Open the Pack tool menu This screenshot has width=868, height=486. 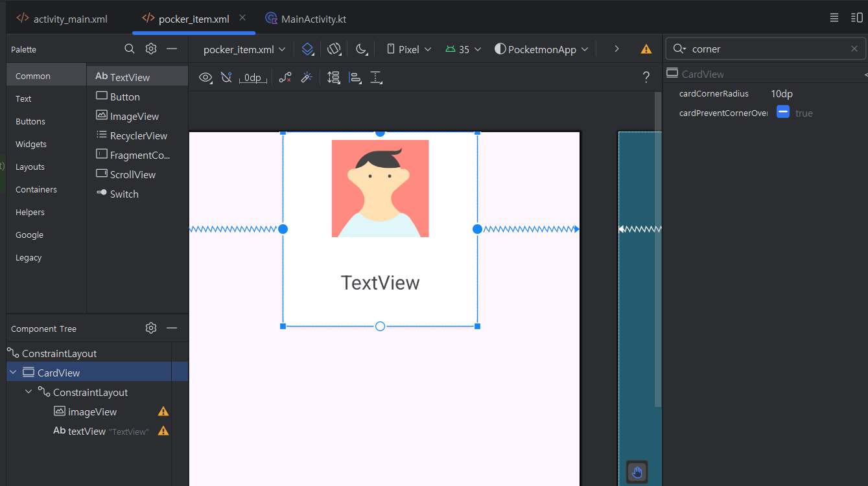coord(334,78)
